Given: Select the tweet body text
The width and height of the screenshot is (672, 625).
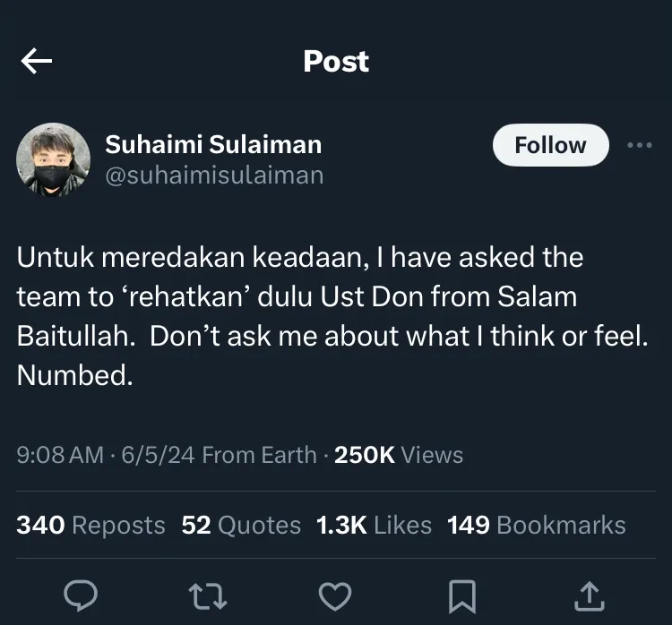Looking at the screenshot, I should click(x=332, y=316).
